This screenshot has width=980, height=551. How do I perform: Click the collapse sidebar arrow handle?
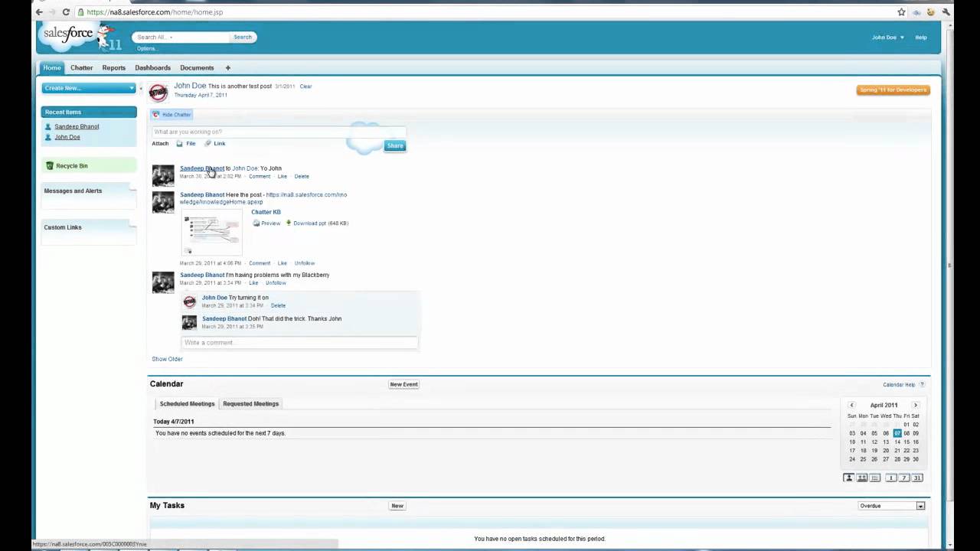(141, 89)
